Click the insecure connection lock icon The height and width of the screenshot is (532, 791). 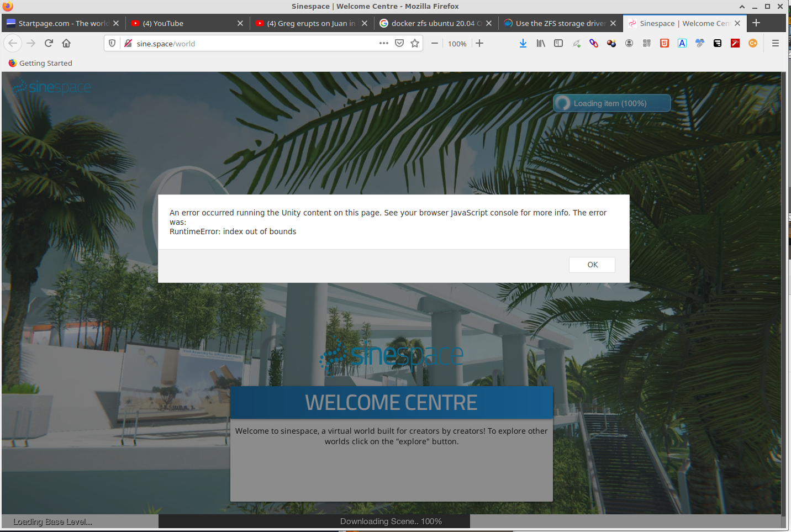[x=128, y=43]
